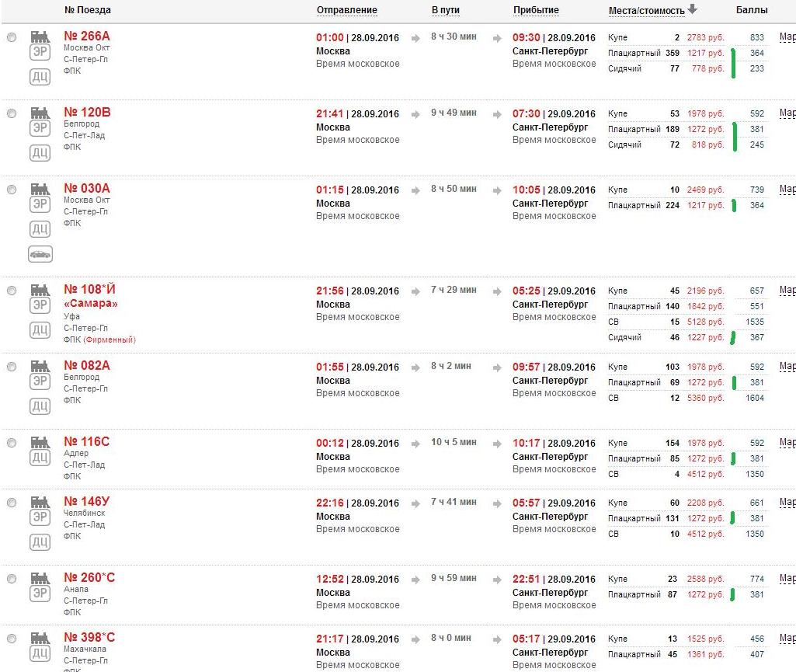
Task: Sort trains by the Отправление column header
Action: pyautogui.click(x=346, y=10)
